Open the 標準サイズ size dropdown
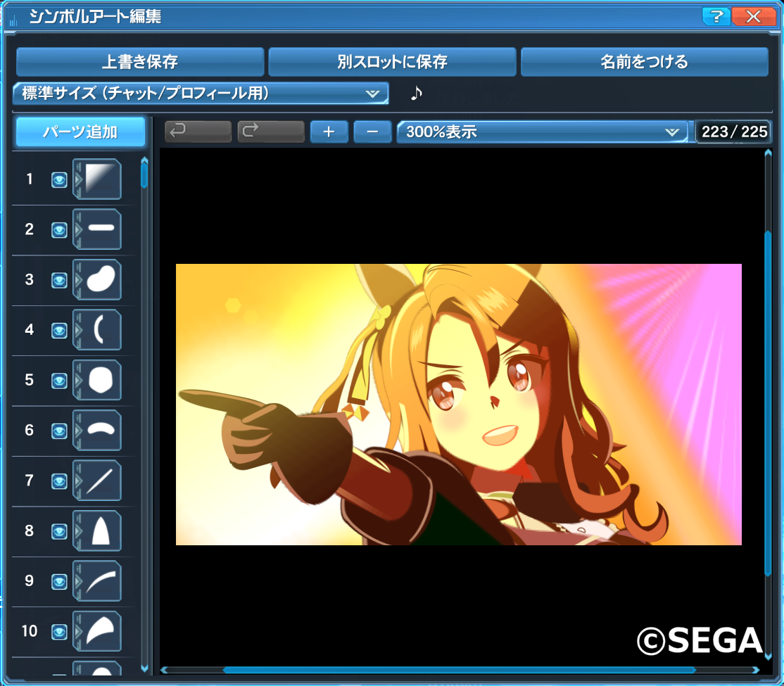The width and height of the screenshot is (784, 686). tap(201, 93)
